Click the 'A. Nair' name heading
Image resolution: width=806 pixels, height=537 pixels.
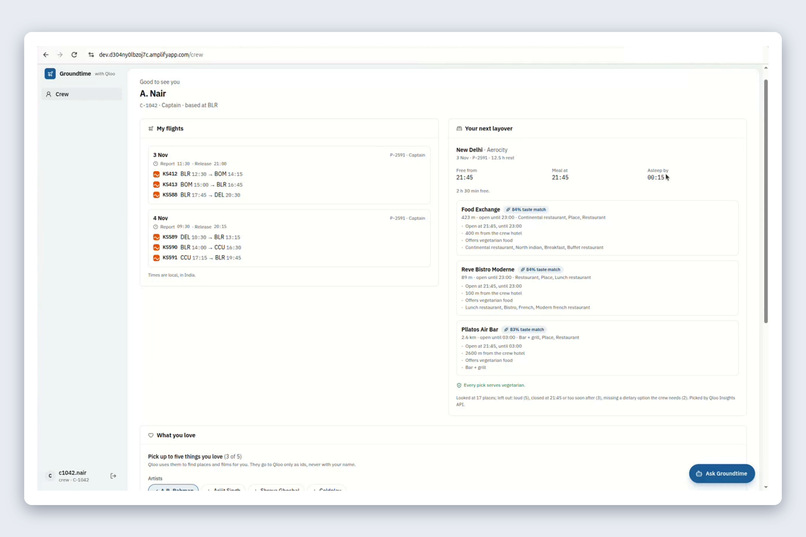click(153, 94)
